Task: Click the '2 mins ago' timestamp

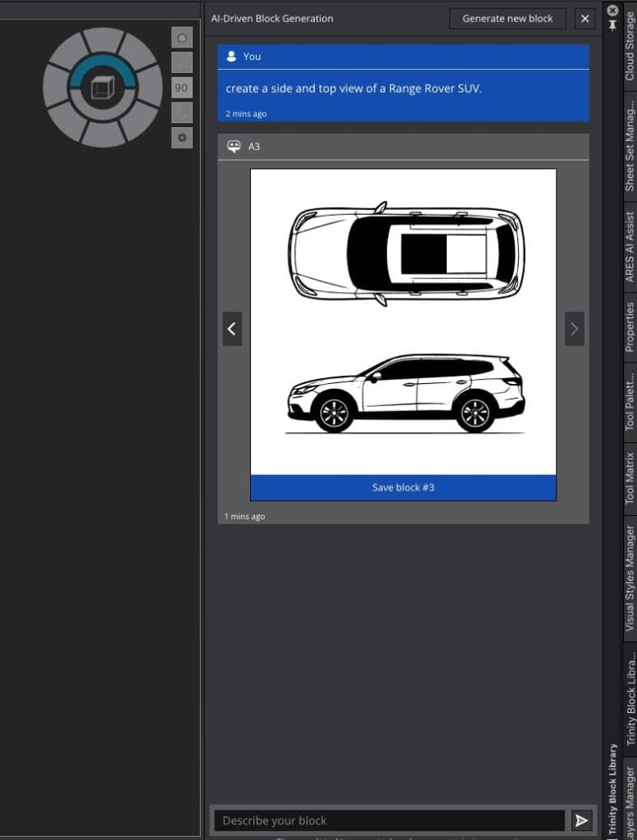Action: coord(246,113)
